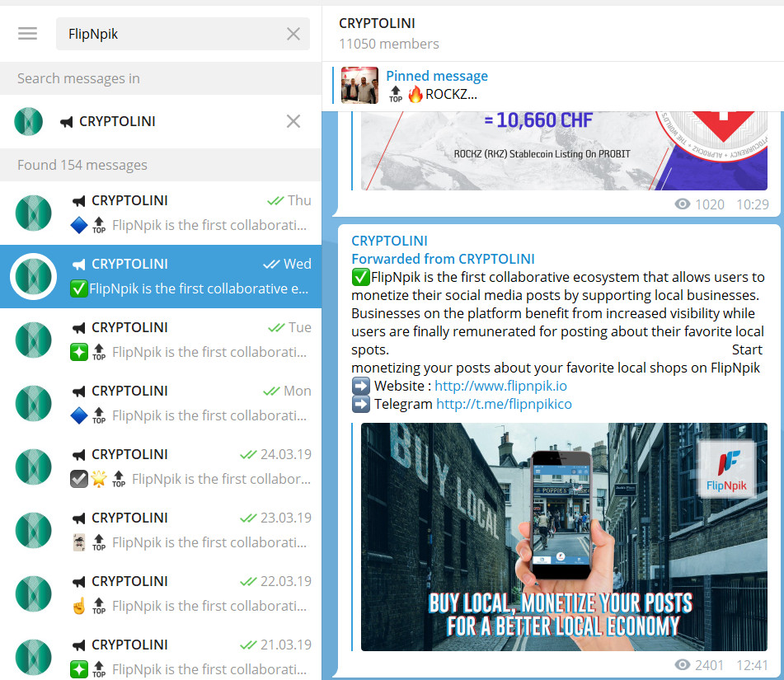Click the 10:29 message timestamp
784x680 pixels.
(753, 204)
